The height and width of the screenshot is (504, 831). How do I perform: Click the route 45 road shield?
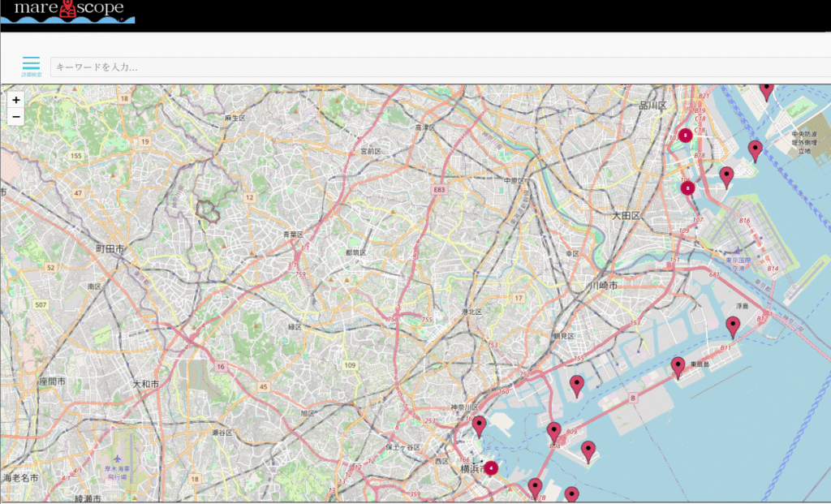264,387
